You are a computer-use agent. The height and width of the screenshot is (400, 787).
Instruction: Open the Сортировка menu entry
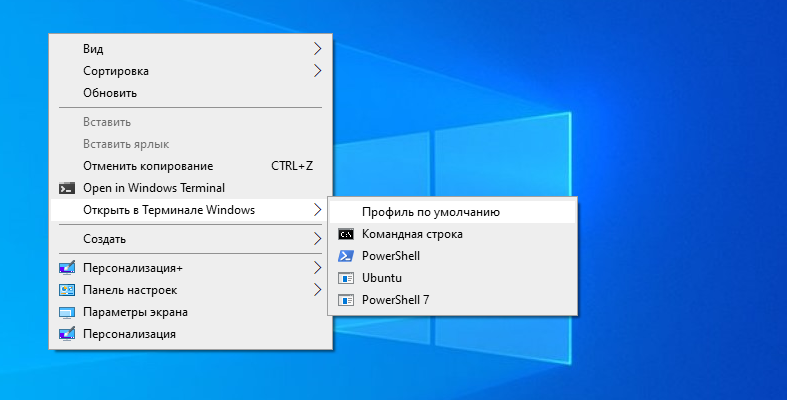191,71
